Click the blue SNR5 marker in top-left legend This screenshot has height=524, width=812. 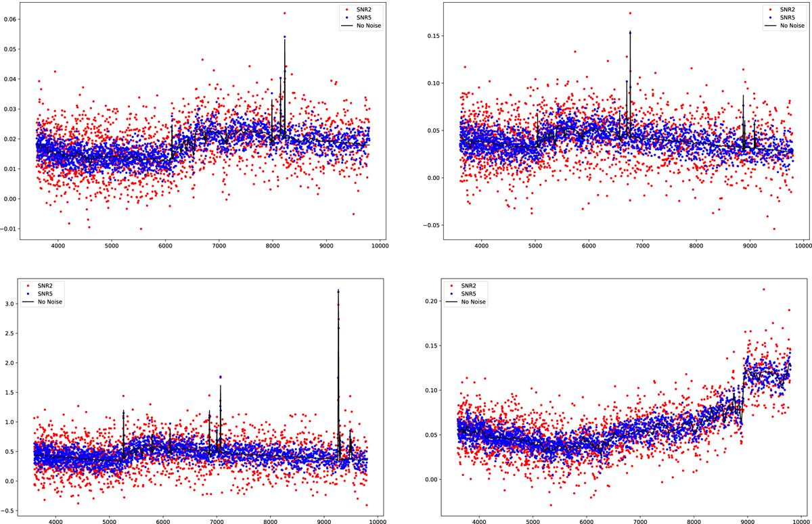coord(347,17)
